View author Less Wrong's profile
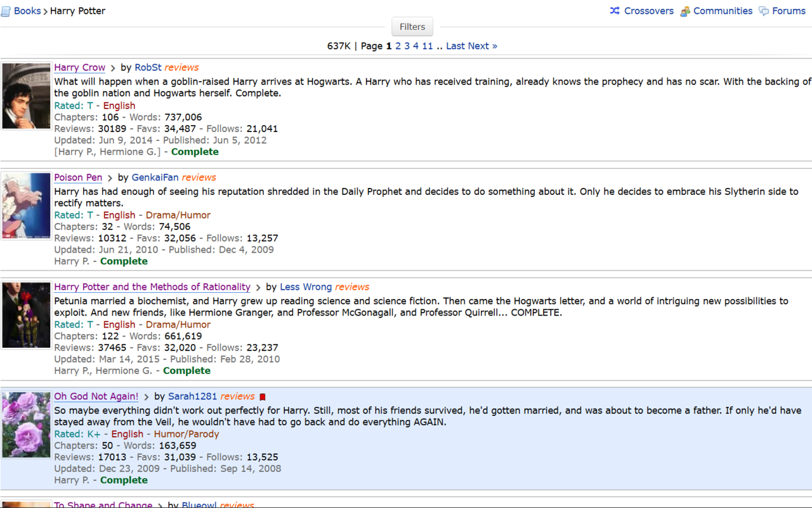The image size is (812, 508). pyautogui.click(x=306, y=287)
